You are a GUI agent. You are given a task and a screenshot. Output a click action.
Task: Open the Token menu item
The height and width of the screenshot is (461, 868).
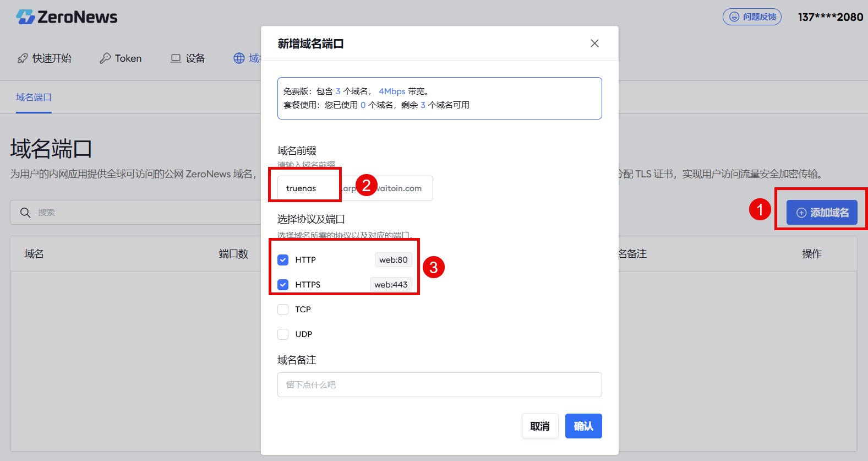[x=121, y=58]
